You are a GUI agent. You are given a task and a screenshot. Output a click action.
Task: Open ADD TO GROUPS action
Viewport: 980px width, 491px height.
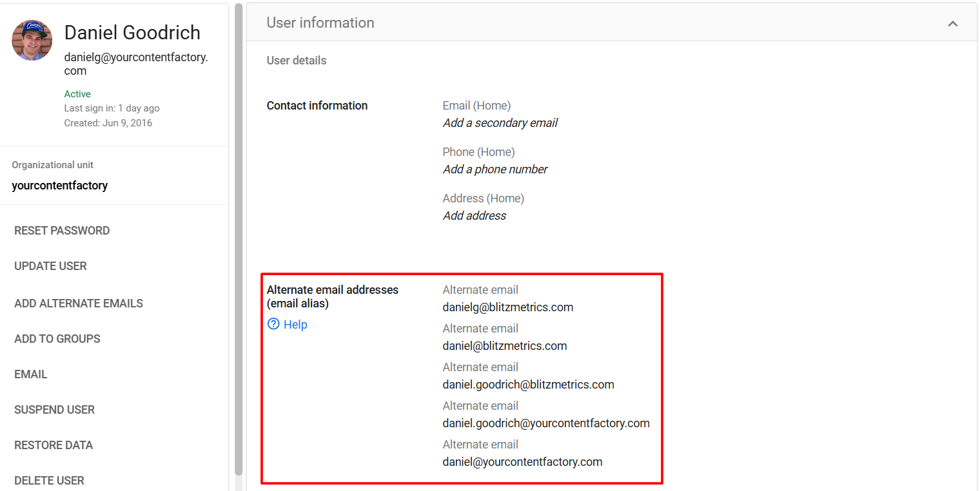(57, 338)
